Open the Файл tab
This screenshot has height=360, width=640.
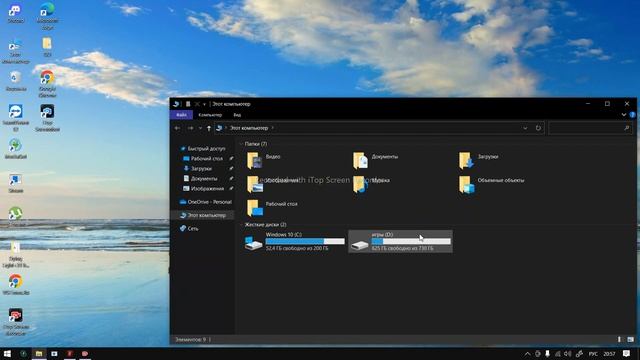click(x=181, y=115)
